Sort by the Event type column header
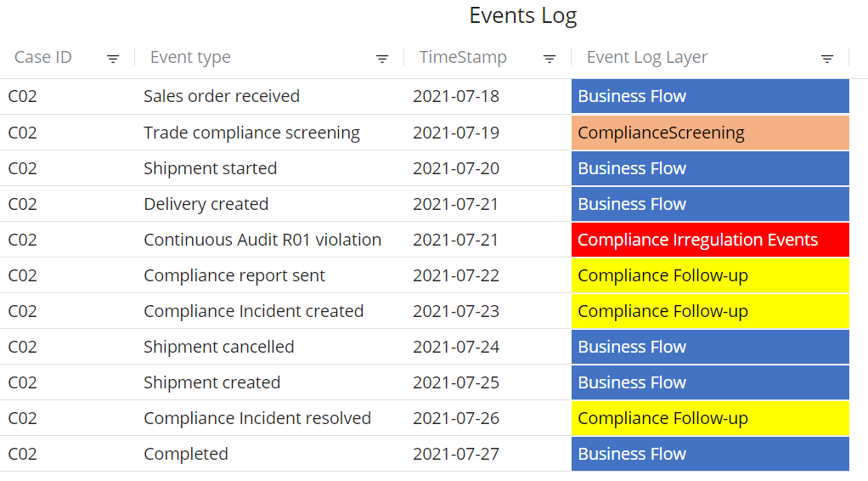 coord(190,58)
